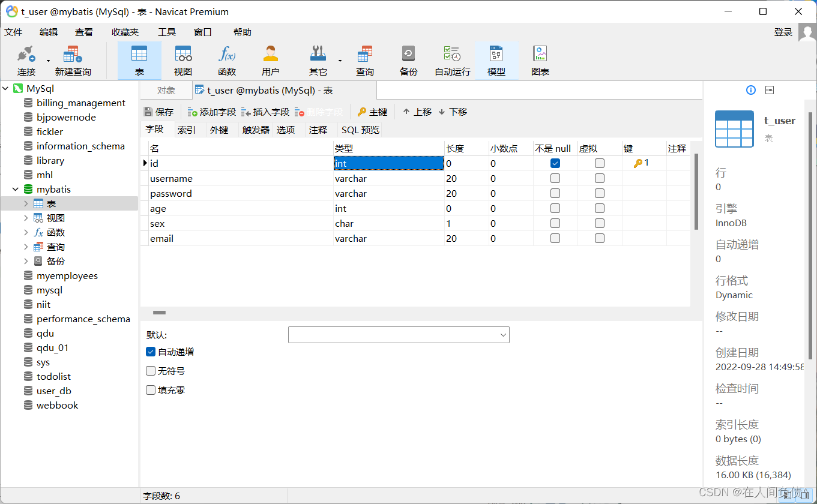Click the Login (登录) link
This screenshot has height=504, width=817.
(783, 32)
